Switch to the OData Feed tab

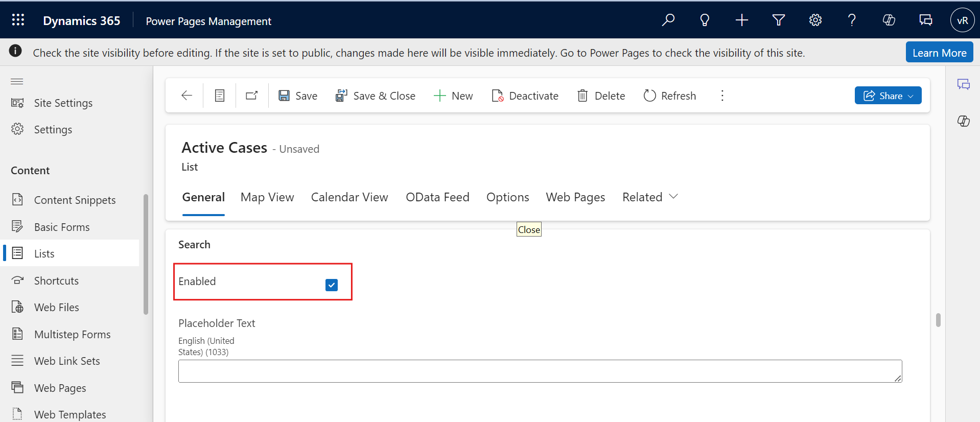tap(437, 197)
